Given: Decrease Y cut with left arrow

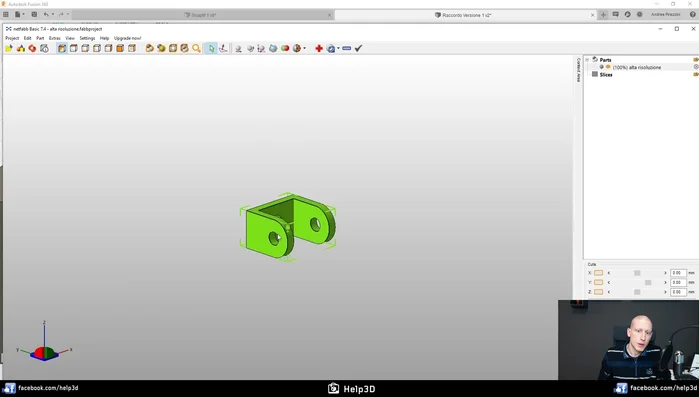Looking at the screenshot, I should click(x=609, y=282).
